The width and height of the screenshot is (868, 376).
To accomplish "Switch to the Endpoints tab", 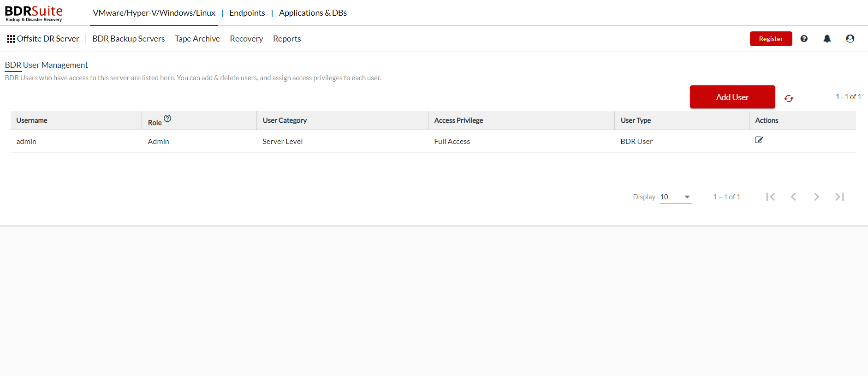I will (x=247, y=13).
